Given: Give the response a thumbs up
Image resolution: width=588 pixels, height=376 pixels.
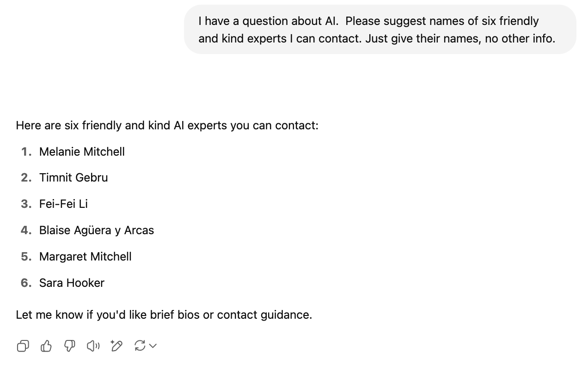Looking at the screenshot, I should point(46,346).
